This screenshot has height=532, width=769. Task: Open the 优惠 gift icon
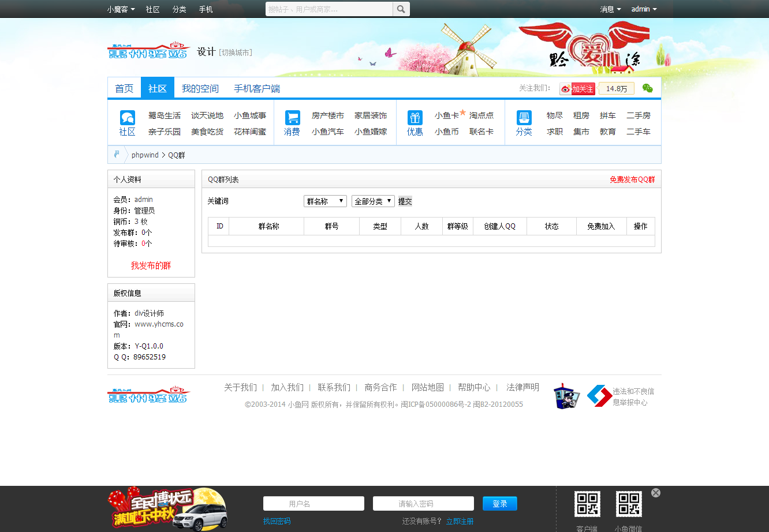[x=415, y=118]
